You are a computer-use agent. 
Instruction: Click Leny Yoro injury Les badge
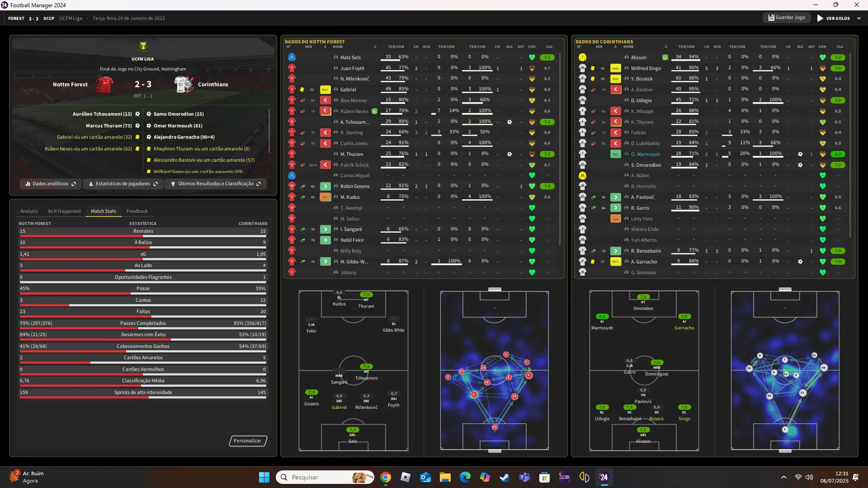615,219
